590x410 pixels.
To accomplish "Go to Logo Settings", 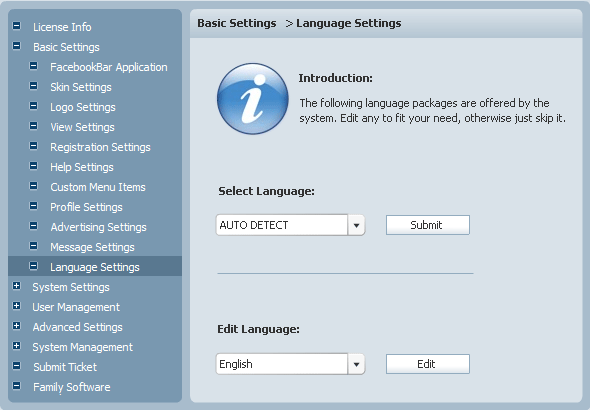I will tap(83, 107).
